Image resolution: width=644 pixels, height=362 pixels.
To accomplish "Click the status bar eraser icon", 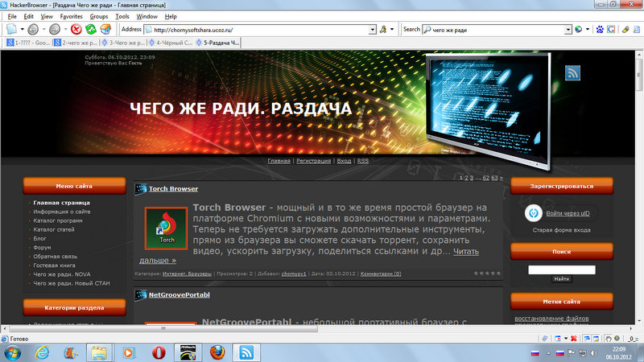I will pos(545,339).
